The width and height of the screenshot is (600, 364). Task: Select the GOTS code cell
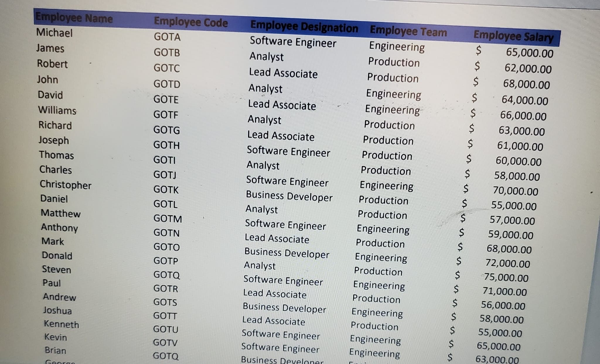click(165, 302)
